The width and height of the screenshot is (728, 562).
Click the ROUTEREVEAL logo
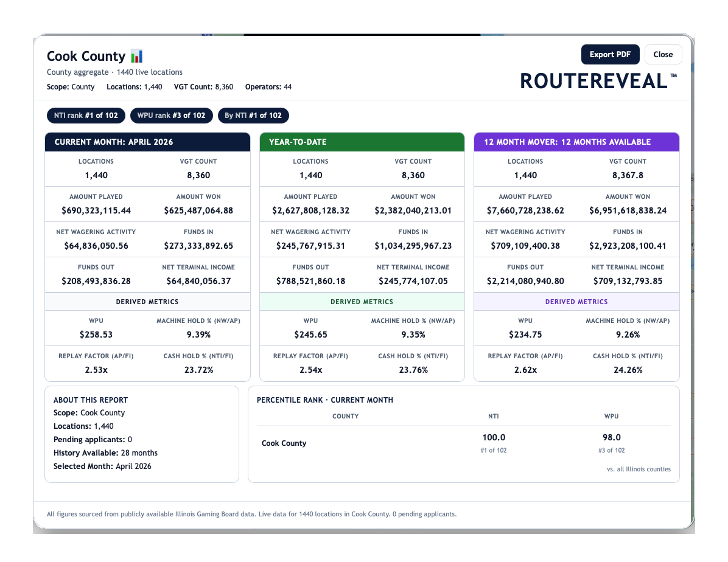pos(598,82)
